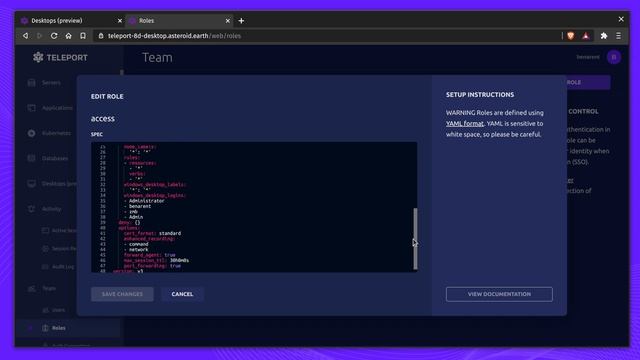Open the user avatar menu

[x=613, y=57]
